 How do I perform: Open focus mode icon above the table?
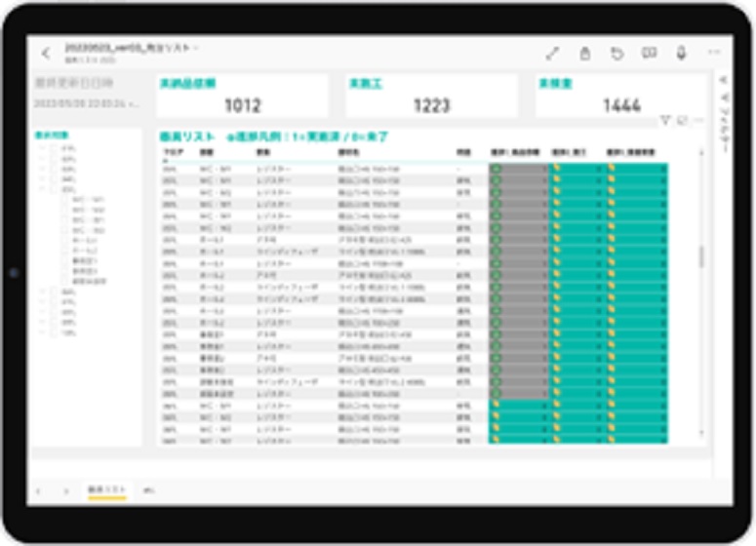683,121
